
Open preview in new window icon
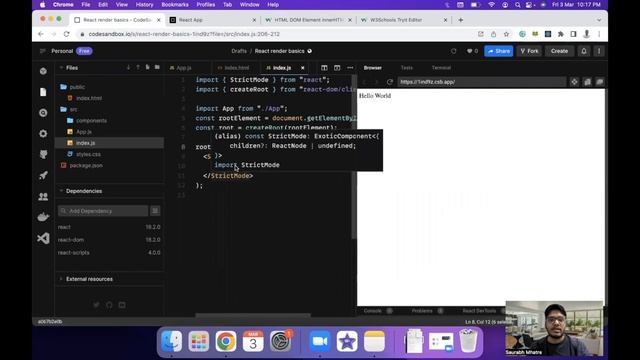coord(587,82)
